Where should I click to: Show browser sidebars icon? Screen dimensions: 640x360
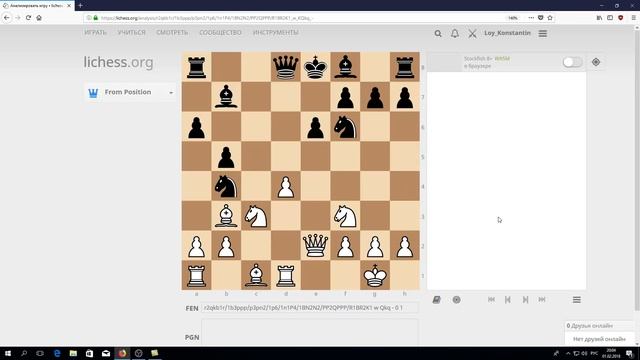pos(610,18)
